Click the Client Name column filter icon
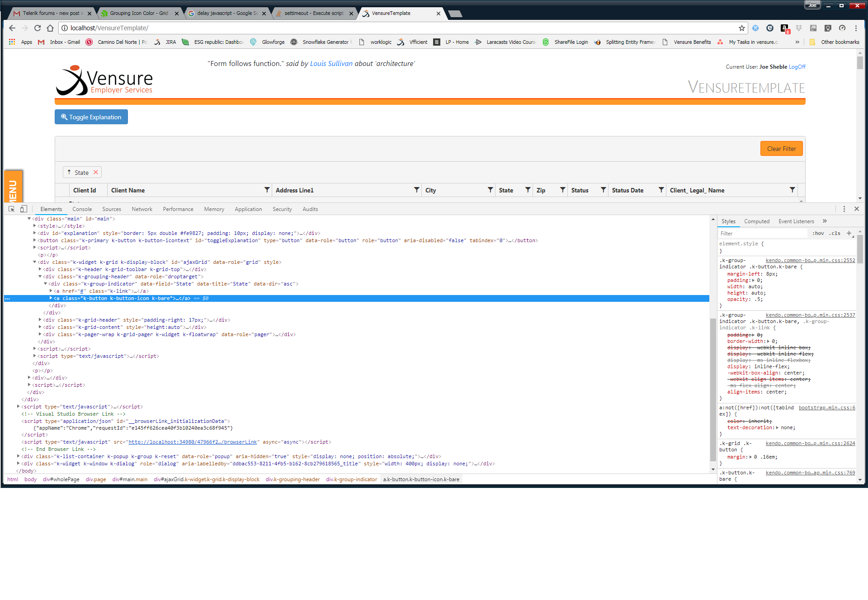868x600 pixels. (267, 190)
